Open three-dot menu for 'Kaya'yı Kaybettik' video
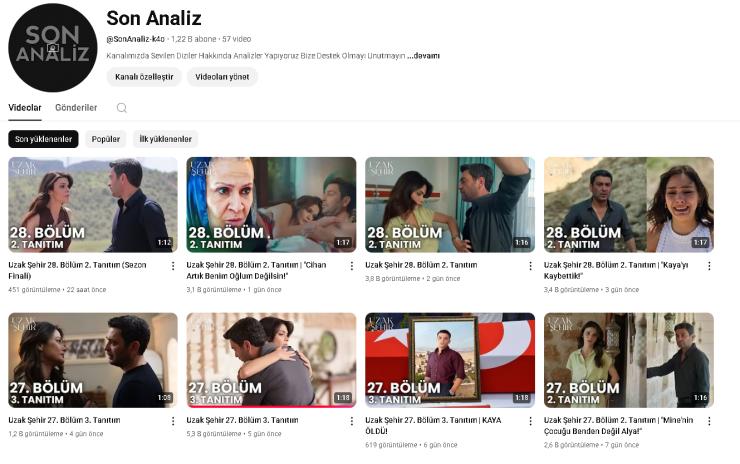The height and width of the screenshot is (464, 740). tap(709, 266)
